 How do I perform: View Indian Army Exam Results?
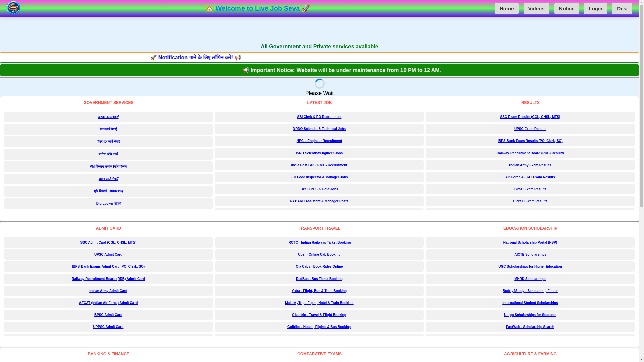click(x=530, y=165)
